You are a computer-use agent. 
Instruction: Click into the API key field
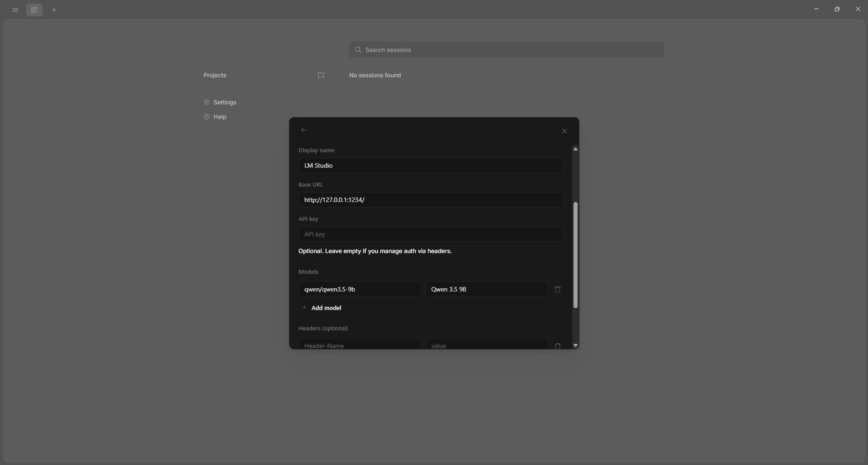coord(431,234)
